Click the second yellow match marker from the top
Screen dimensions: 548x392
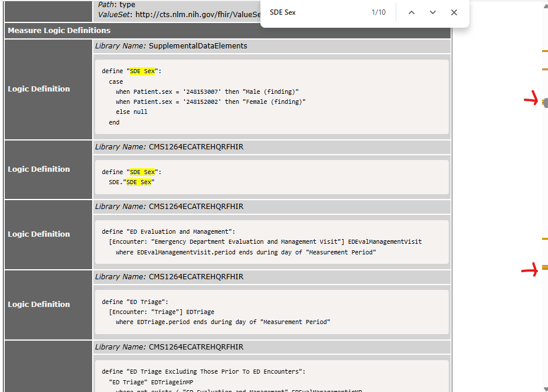[x=544, y=70]
